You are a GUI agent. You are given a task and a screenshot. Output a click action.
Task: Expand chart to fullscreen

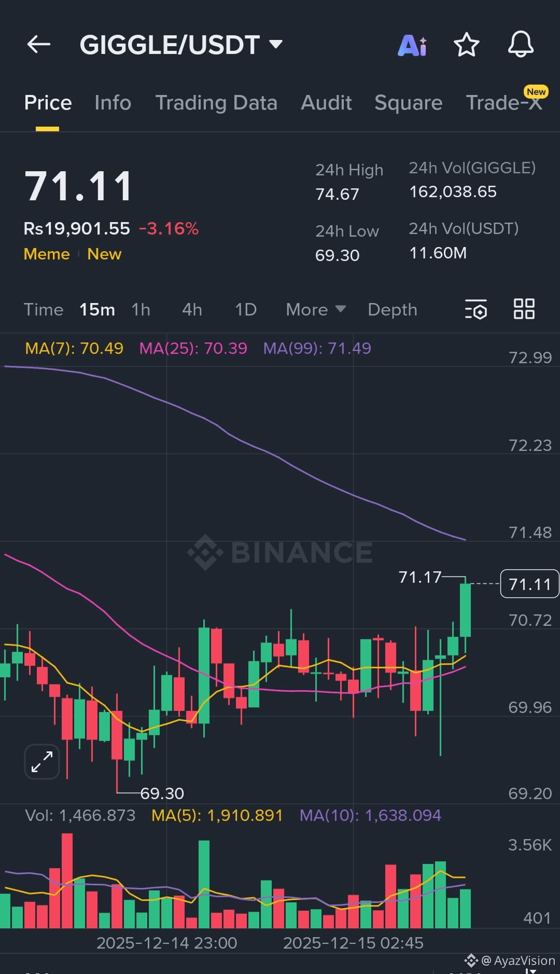42,762
